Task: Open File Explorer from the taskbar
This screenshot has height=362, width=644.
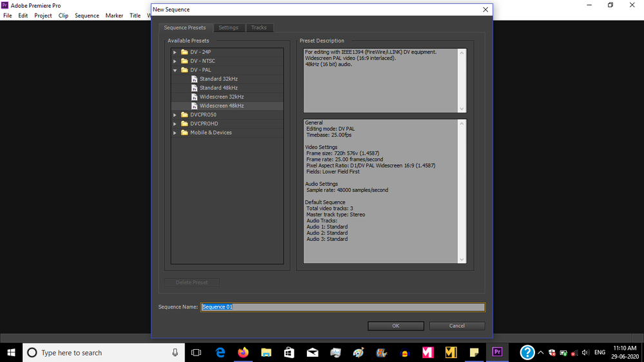Action: click(x=266, y=352)
